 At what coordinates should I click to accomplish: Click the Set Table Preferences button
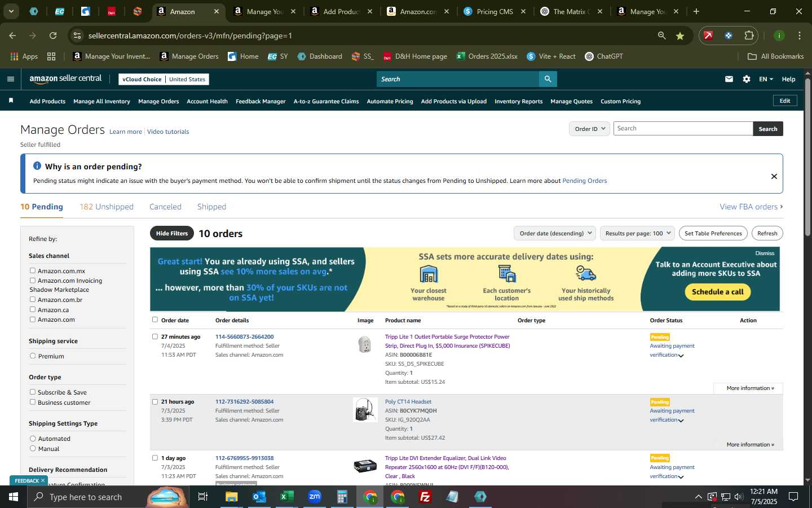pyautogui.click(x=713, y=233)
